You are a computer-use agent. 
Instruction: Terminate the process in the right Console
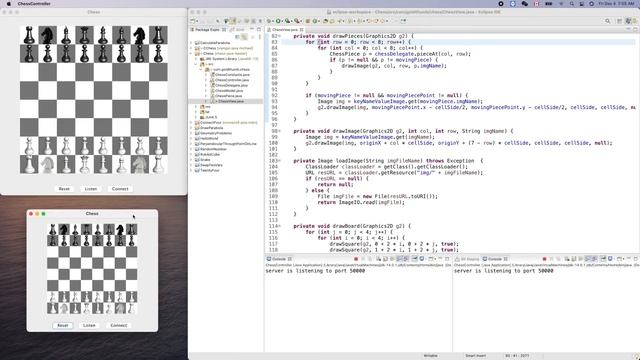[544, 259]
